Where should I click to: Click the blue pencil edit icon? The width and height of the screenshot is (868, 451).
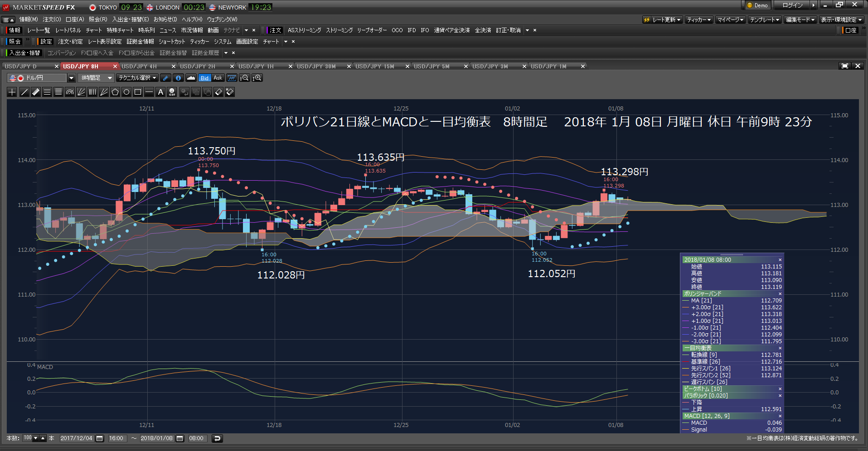coord(165,78)
